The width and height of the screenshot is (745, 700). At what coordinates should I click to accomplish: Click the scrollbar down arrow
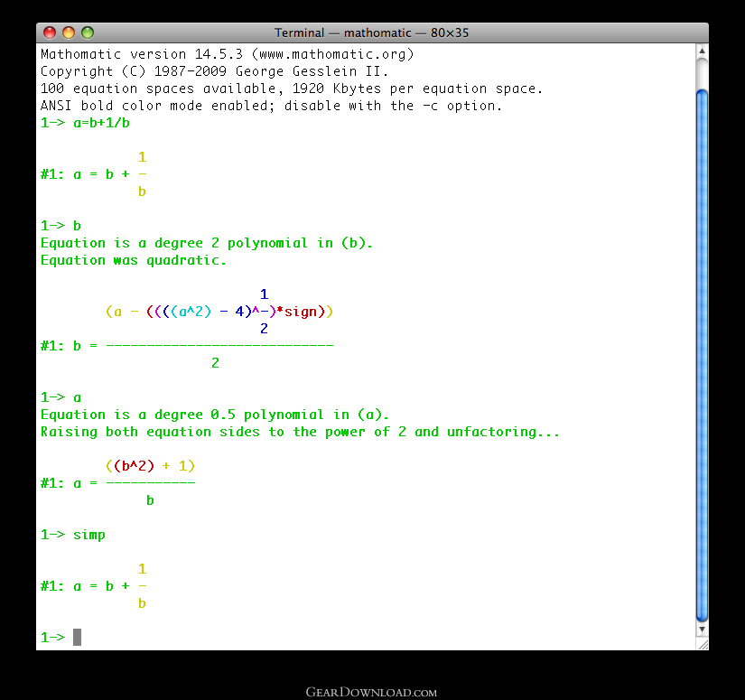[x=702, y=630]
